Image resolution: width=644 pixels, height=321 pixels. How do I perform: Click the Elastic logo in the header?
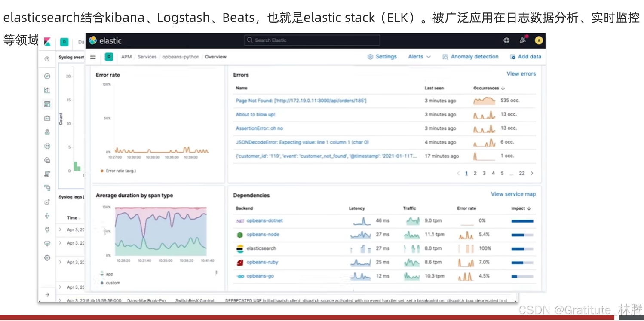click(93, 40)
